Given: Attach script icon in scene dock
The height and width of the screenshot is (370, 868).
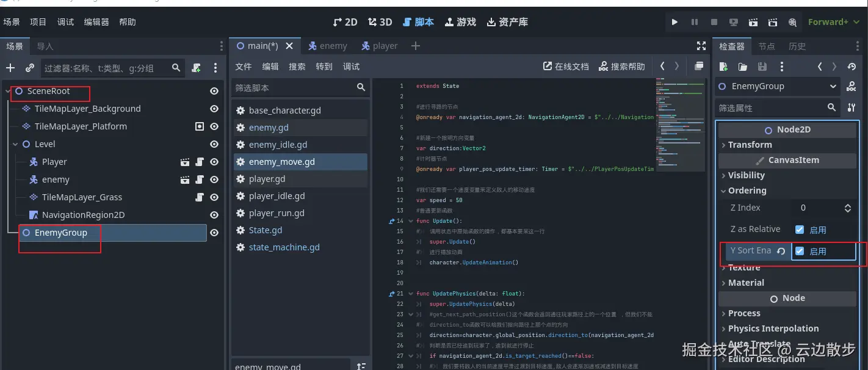Looking at the screenshot, I should (196, 68).
